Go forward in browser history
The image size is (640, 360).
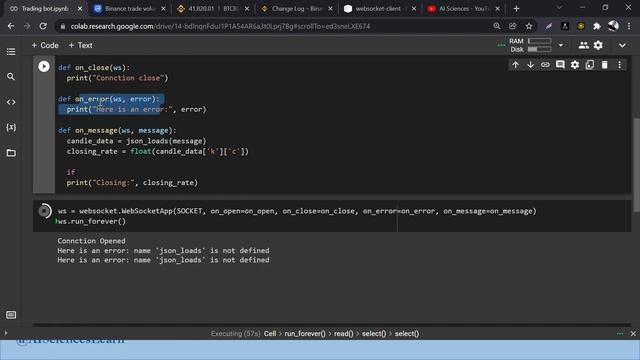[27, 26]
